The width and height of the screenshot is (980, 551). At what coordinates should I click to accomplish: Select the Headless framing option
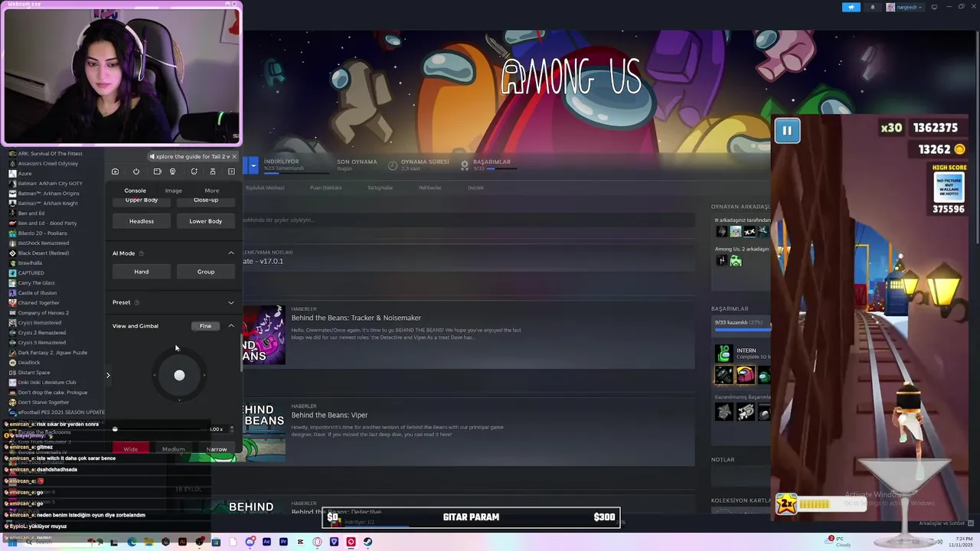click(x=142, y=221)
